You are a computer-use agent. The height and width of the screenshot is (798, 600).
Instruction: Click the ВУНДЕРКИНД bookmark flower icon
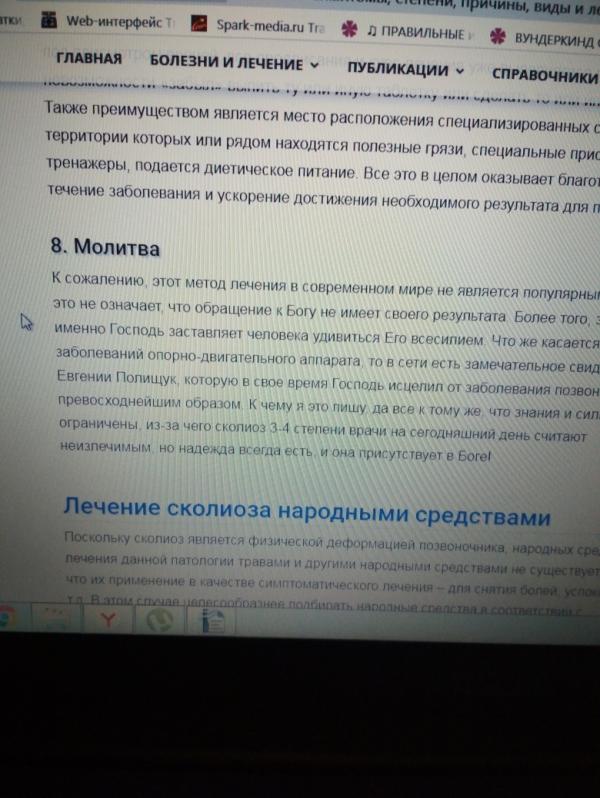click(497, 36)
